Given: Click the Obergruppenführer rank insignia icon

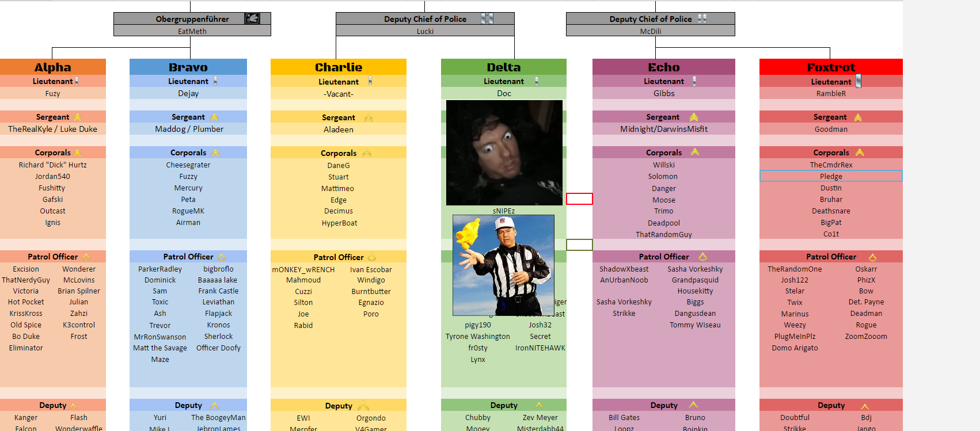Looking at the screenshot, I should coord(252,18).
